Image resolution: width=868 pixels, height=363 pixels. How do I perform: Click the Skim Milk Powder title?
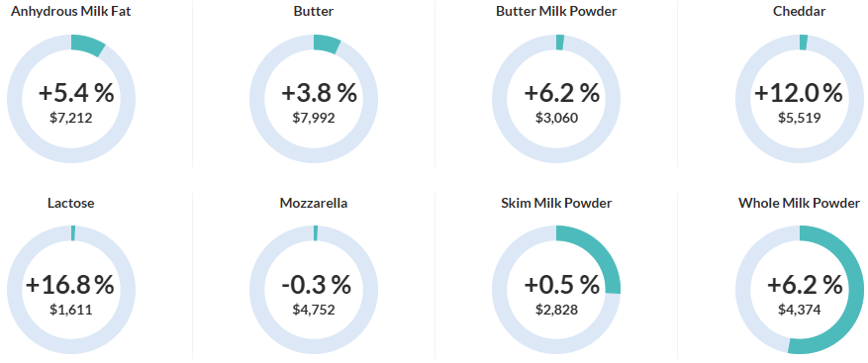click(x=556, y=203)
